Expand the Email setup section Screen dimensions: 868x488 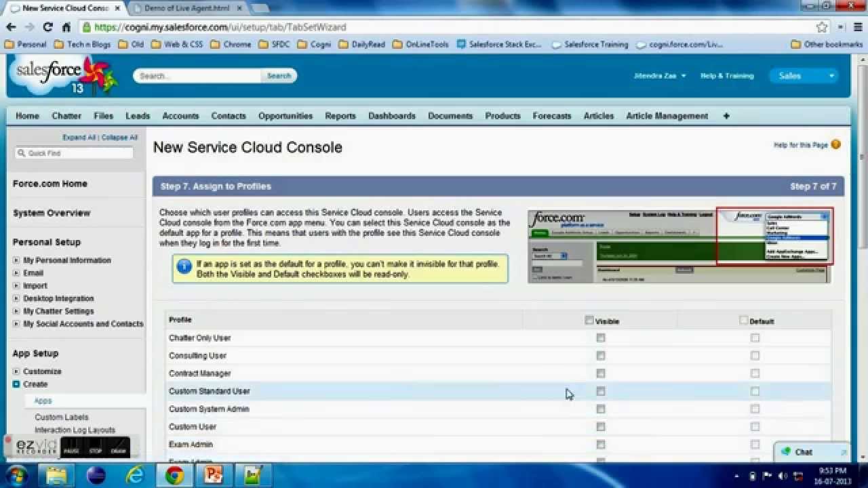click(16, 273)
